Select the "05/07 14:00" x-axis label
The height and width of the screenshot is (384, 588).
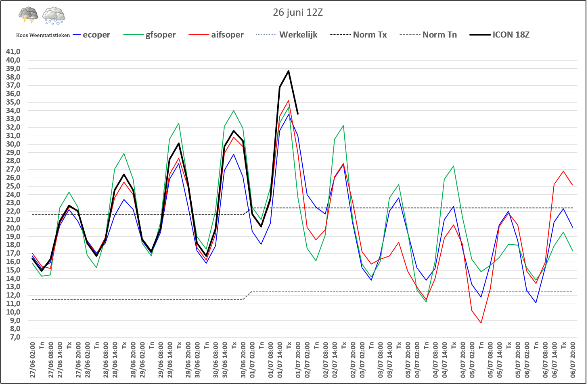pos(499,360)
